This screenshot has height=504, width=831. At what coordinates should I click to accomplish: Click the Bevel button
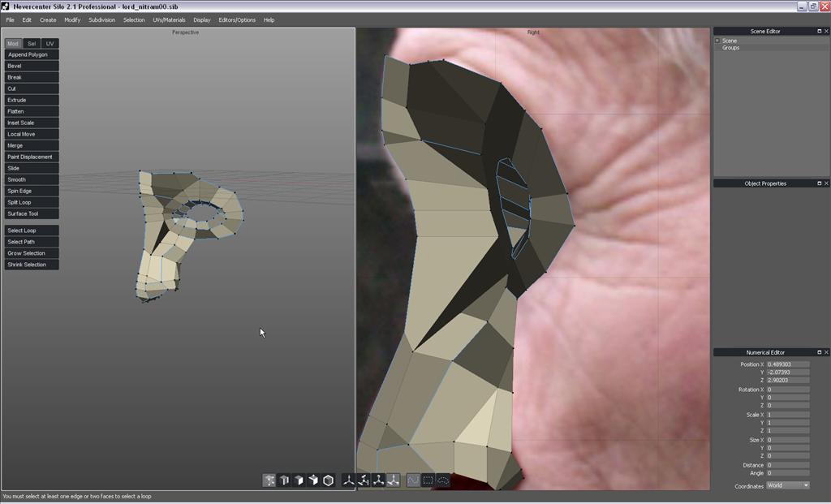click(32, 67)
